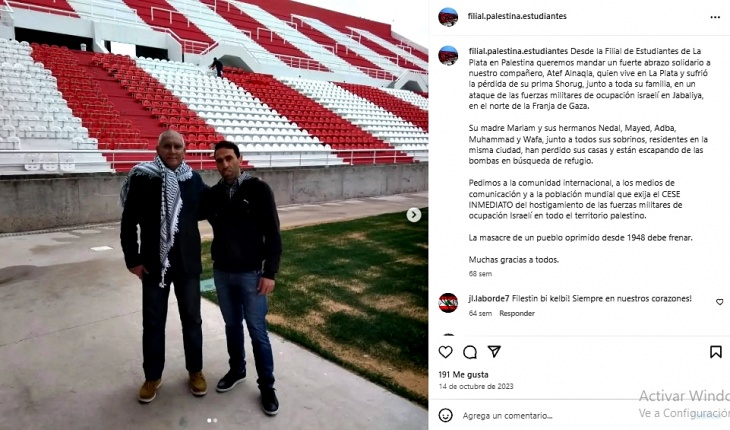This screenshot has width=730, height=430.
Task: Open the header profile picture of filial.palestina.estudiantes
Action: (x=448, y=17)
